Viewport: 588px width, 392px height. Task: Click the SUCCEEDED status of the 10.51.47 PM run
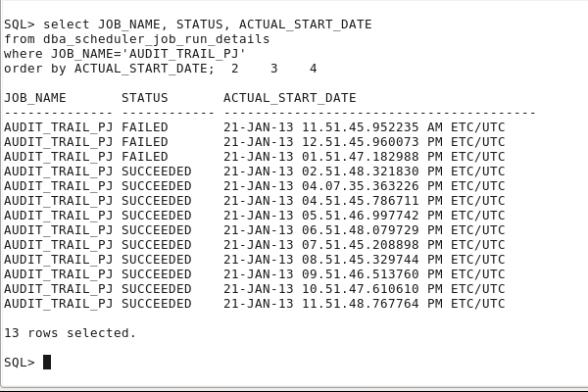pos(157,289)
